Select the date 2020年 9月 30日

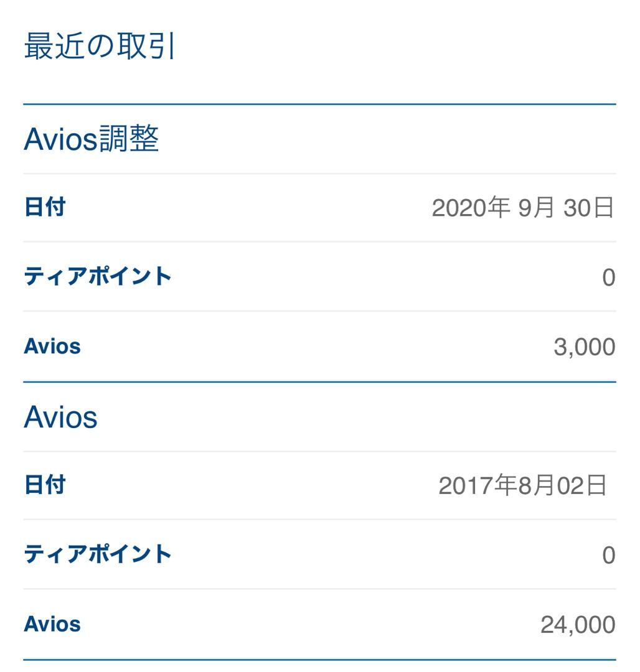pos(523,208)
